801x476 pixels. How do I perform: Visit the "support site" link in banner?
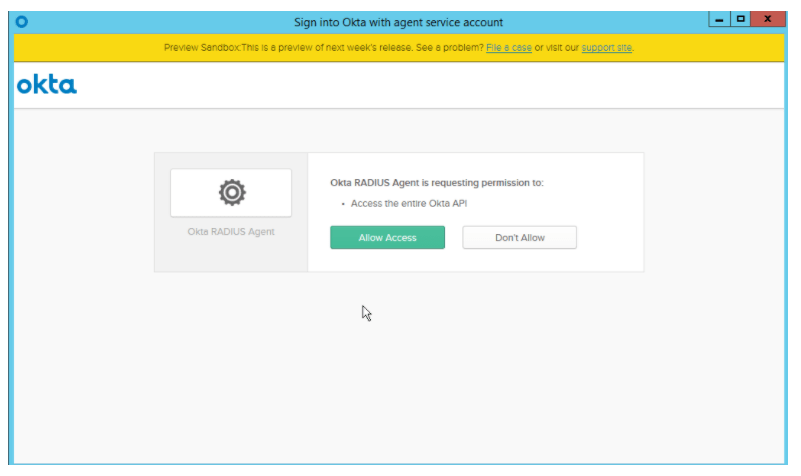(x=606, y=48)
